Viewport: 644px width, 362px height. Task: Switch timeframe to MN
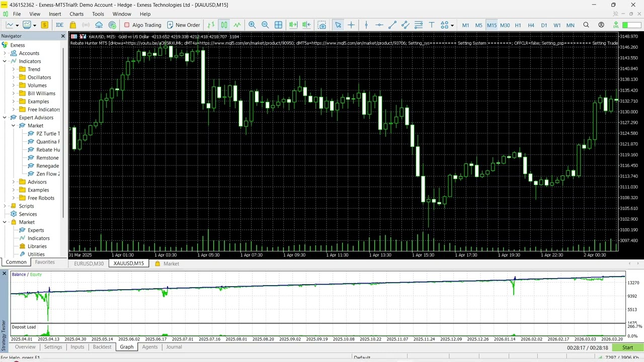(x=571, y=25)
